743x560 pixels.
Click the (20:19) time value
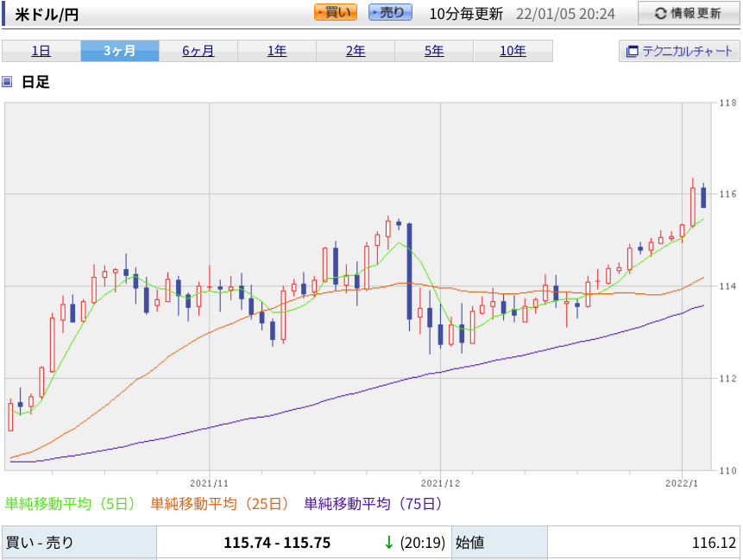pos(423,543)
